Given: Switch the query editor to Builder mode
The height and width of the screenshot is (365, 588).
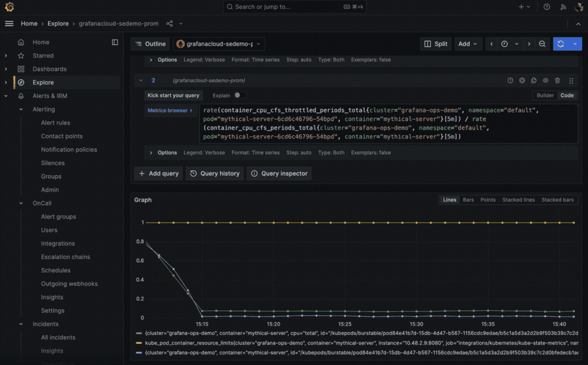Looking at the screenshot, I should pyautogui.click(x=545, y=95).
